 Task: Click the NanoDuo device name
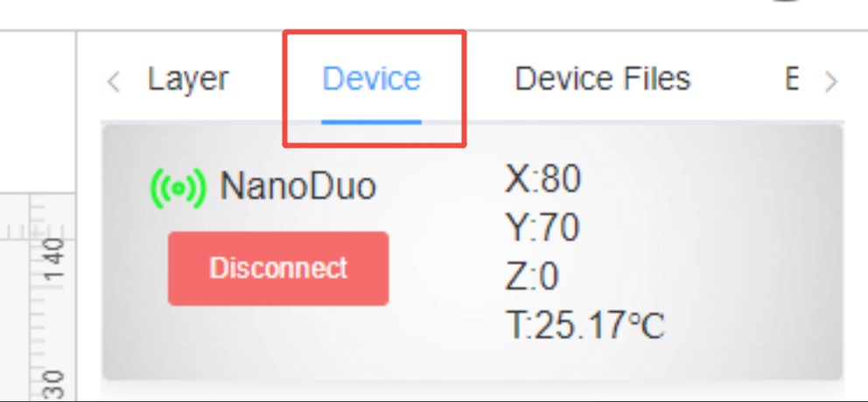click(x=297, y=187)
